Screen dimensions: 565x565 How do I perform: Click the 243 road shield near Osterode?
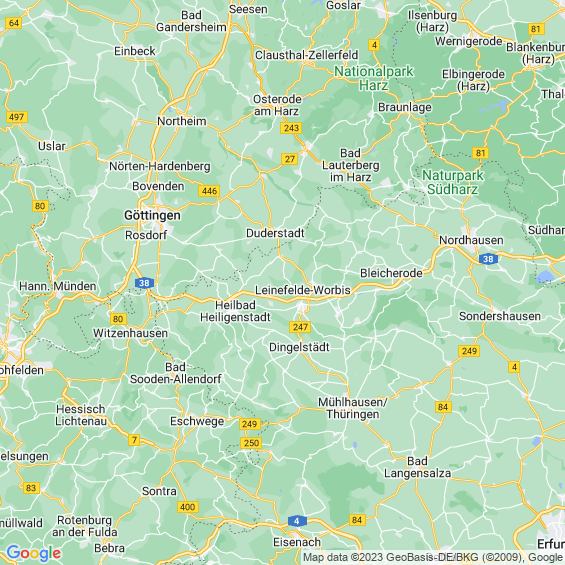[x=291, y=128]
